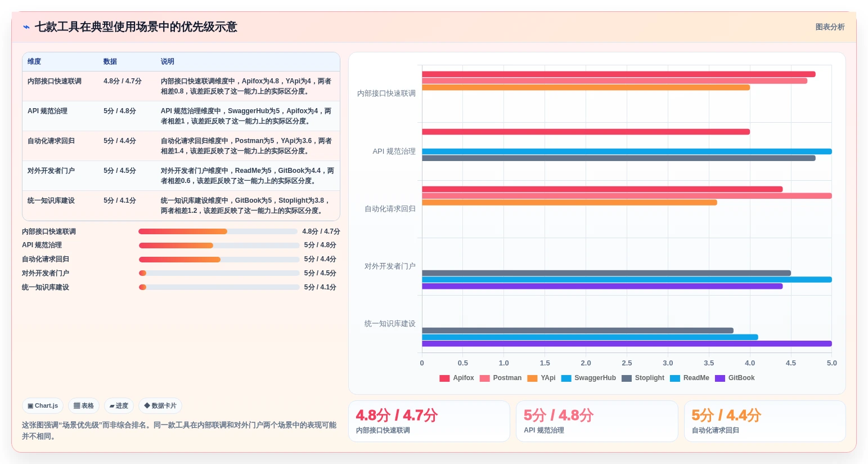
Task: Click the purple GitBook bar in 统一知识库建设 group
Action: [x=627, y=343]
